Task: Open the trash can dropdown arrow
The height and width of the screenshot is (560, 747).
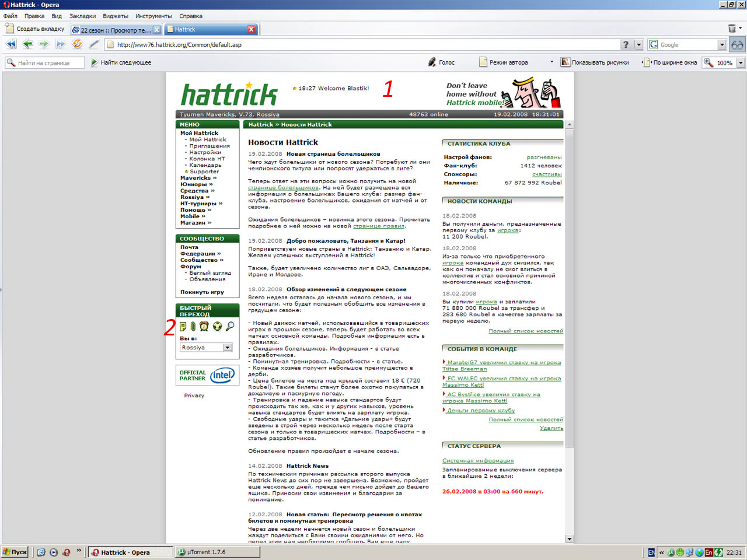Action: [741, 28]
